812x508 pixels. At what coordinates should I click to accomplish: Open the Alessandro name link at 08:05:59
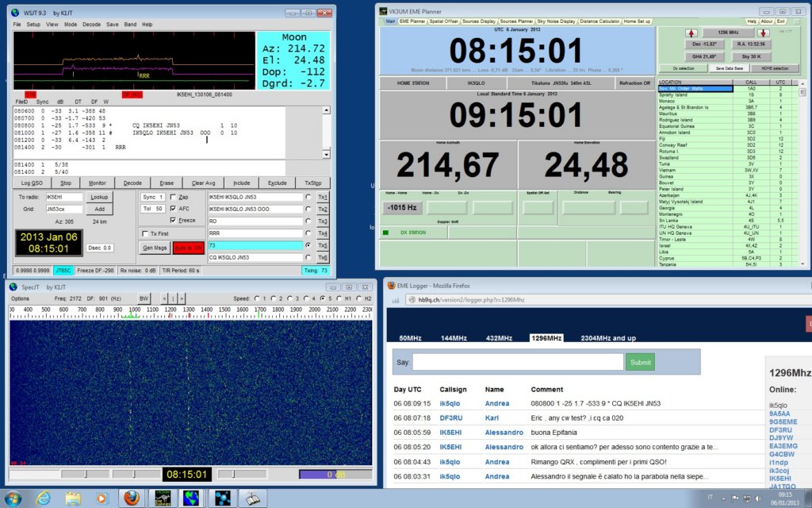point(504,433)
